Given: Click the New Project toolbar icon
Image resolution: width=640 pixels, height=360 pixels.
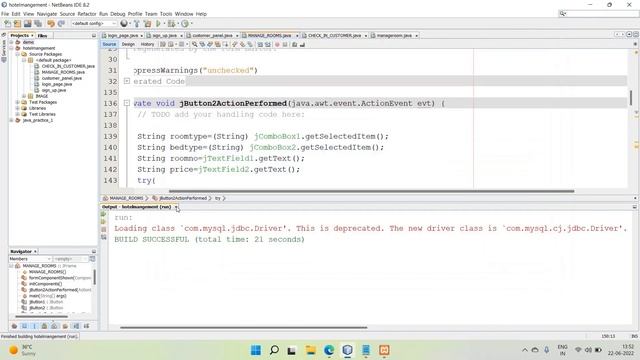Looking at the screenshot, I should coord(17,24).
